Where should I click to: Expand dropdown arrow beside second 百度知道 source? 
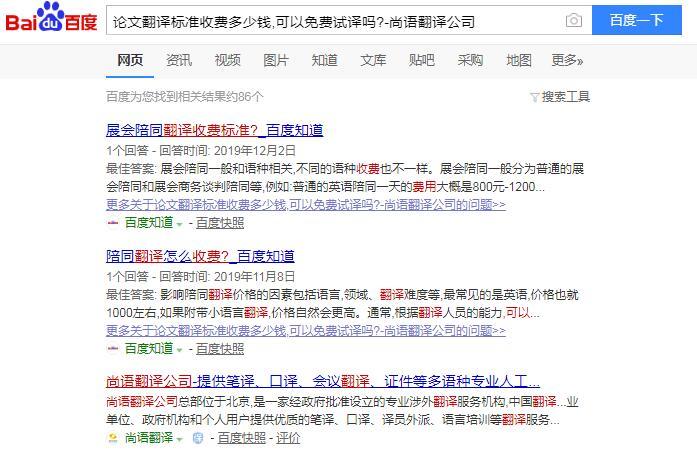(x=180, y=350)
